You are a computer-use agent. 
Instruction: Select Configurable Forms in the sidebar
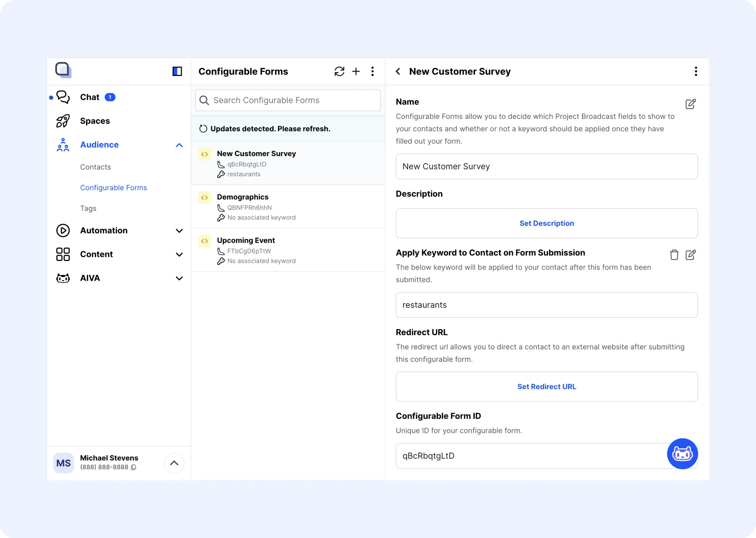[113, 188]
